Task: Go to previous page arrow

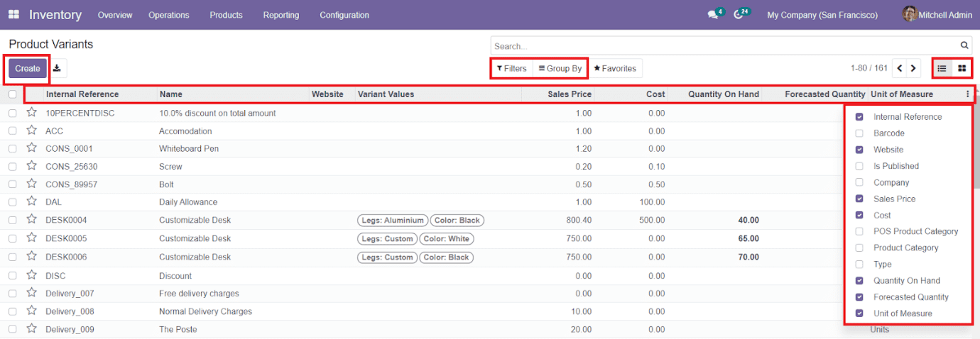Action: [900, 69]
